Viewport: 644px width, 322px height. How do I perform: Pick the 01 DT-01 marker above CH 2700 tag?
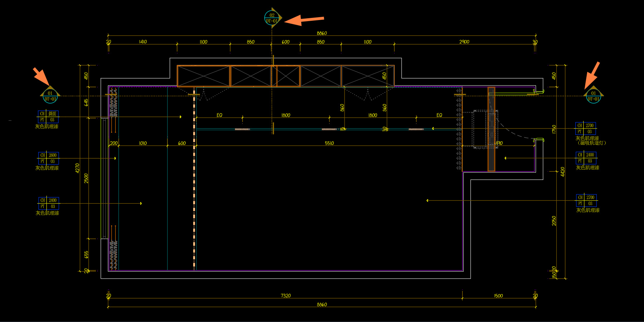[x=593, y=96]
